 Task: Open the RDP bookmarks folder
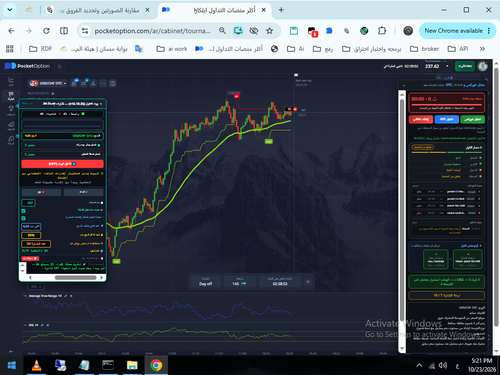coord(40,49)
